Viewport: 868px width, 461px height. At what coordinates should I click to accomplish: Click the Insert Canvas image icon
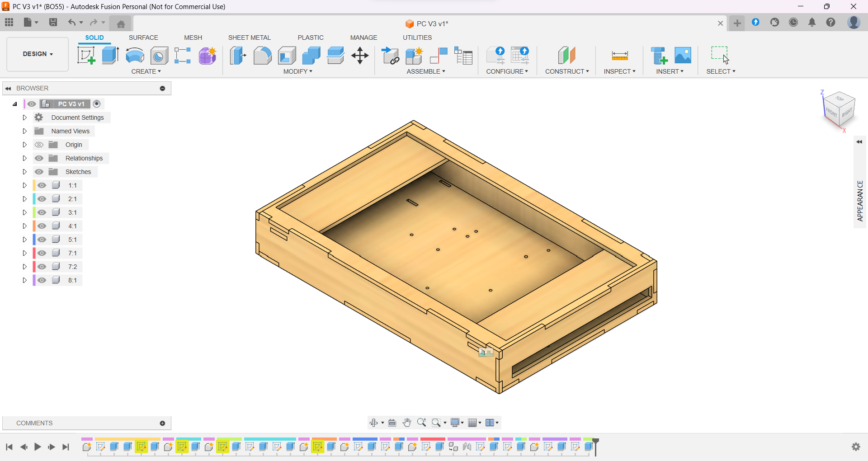[x=683, y=56]
